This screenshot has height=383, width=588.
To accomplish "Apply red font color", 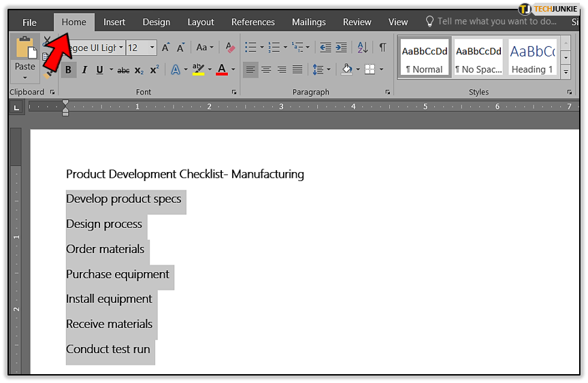I will pos(222,69).
